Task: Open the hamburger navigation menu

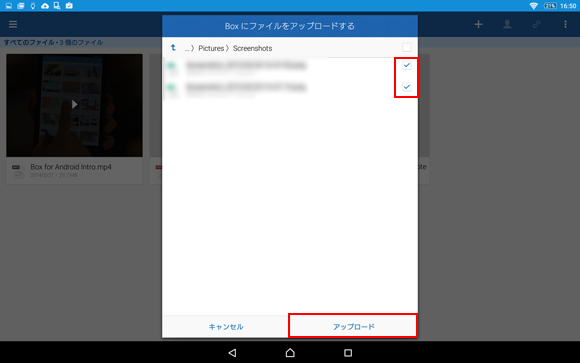Action: 13,24
